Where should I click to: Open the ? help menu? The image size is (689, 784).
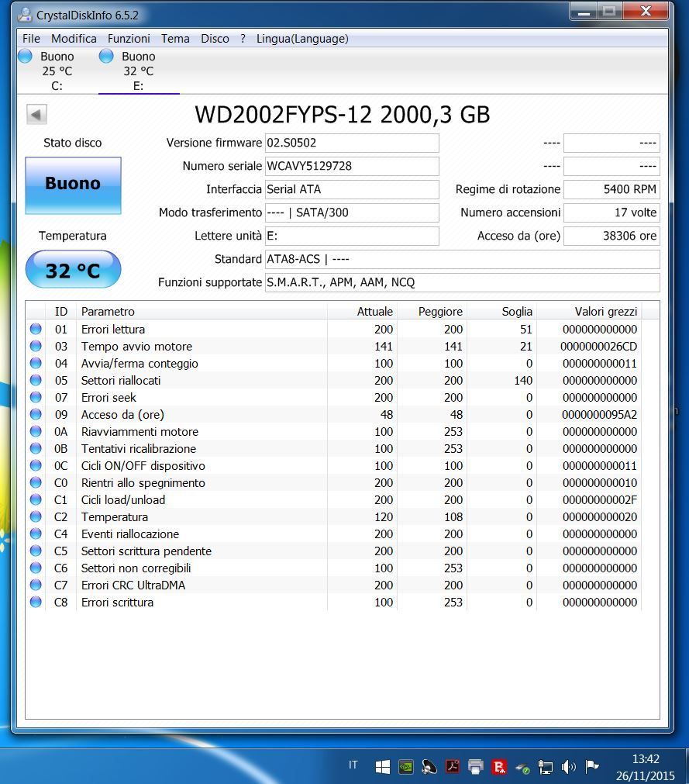(x=243, y=39)
